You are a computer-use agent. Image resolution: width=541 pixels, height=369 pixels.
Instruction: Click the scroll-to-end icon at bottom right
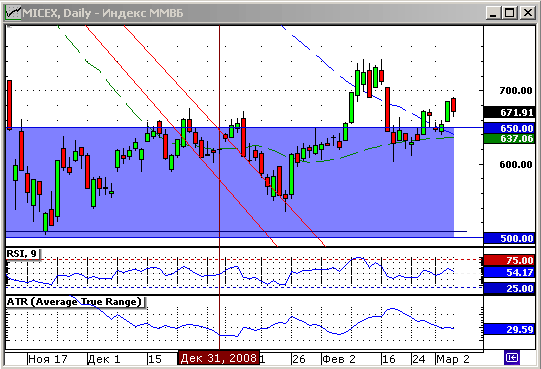512,358
